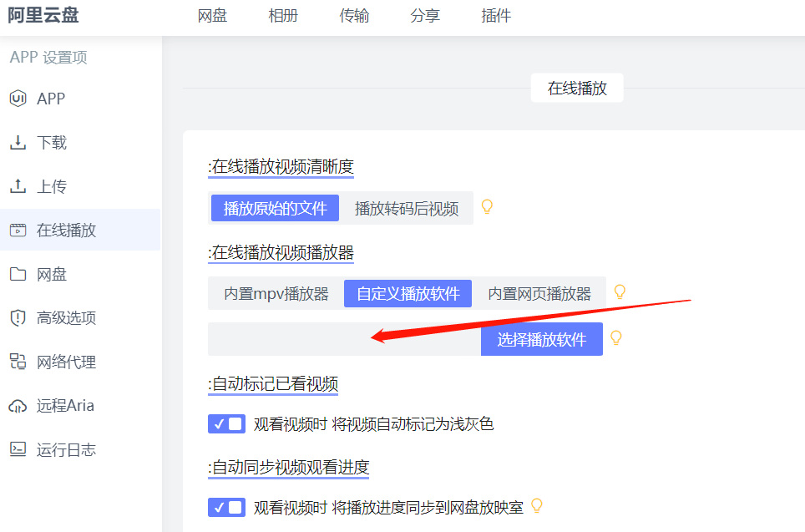Click the 在线播放 play icon in sidebar
Image resolution: width=805 pixels, height=532 pixels.
coord(18,230)
